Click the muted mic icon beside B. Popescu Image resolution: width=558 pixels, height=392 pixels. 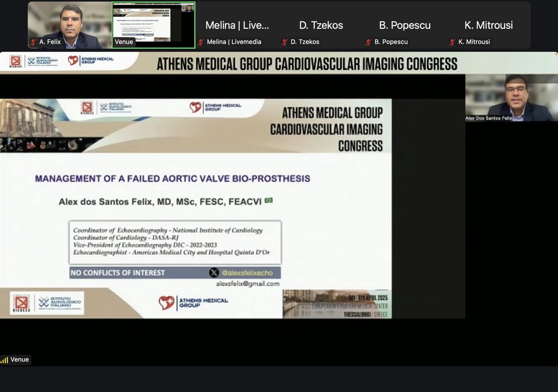coord(368,42)
